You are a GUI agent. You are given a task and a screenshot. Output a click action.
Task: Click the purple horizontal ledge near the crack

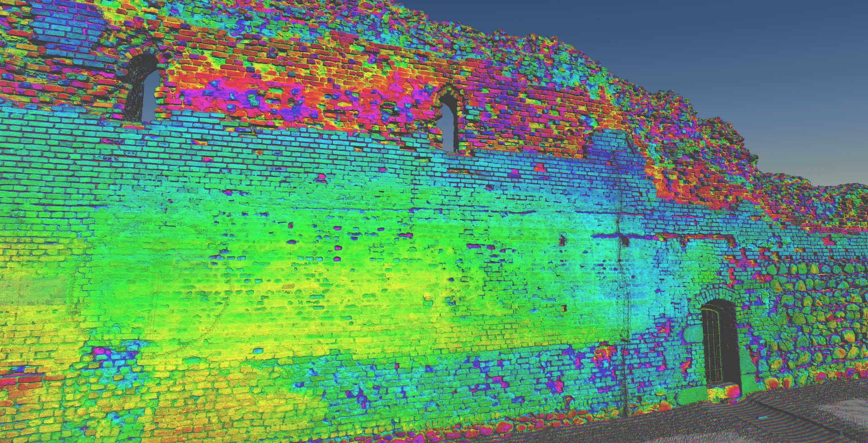[x=606, y=236]
